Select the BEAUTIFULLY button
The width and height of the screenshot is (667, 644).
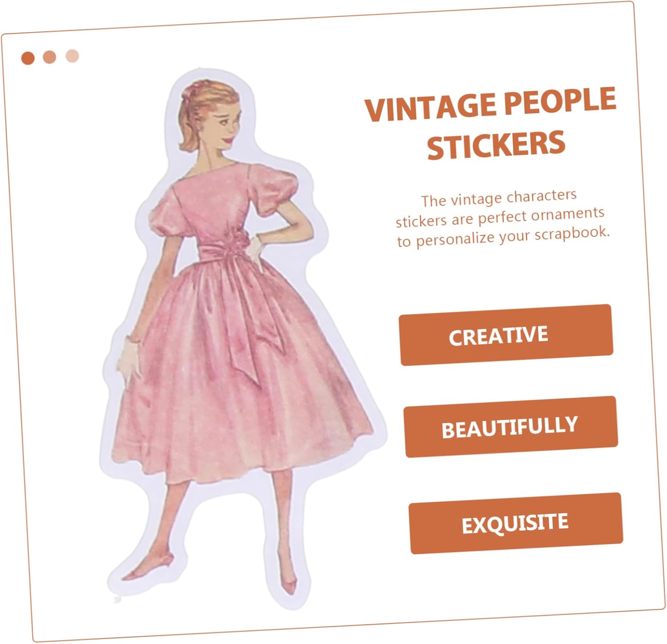coord(510,427)
